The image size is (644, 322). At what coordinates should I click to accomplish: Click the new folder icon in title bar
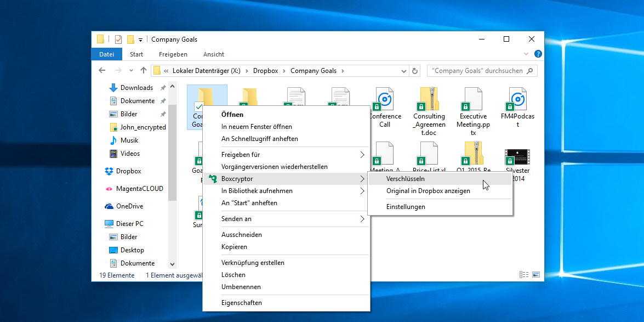(130, 39)
